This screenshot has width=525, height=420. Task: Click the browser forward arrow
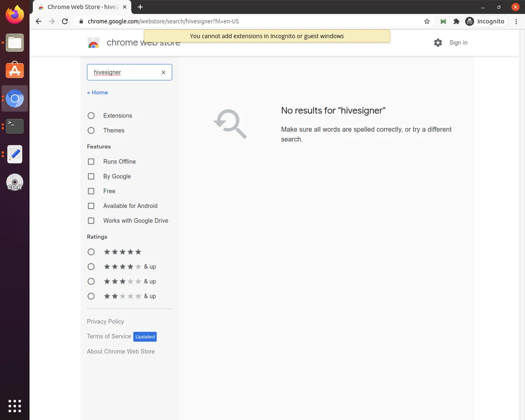point(52,21)
